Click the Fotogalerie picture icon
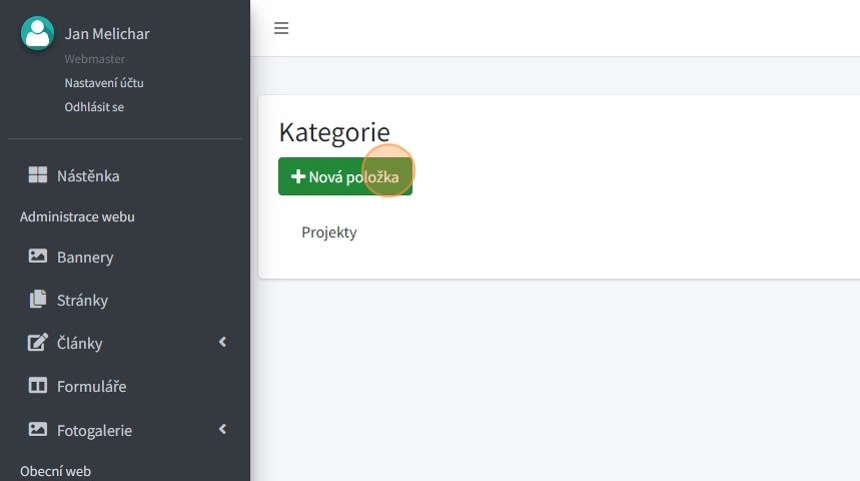The image size is (860, 481). click(x=37, y=430)
